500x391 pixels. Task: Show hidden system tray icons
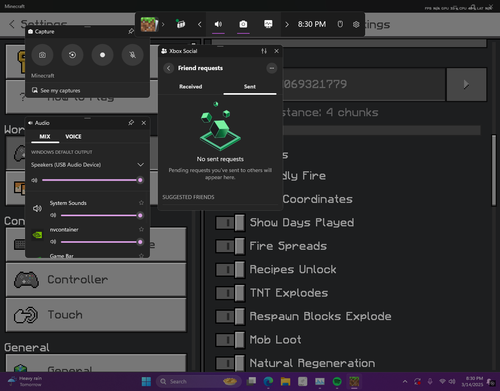405,381
